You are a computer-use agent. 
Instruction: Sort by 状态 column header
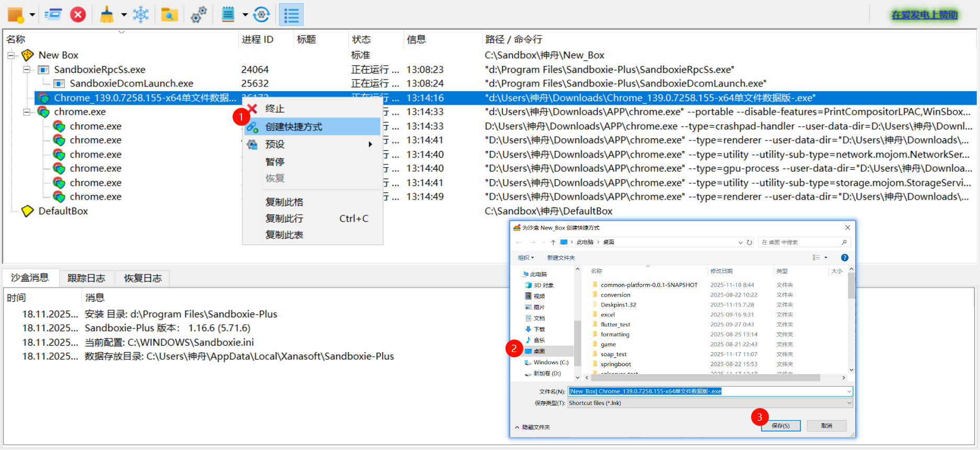(x=361, y=39)
